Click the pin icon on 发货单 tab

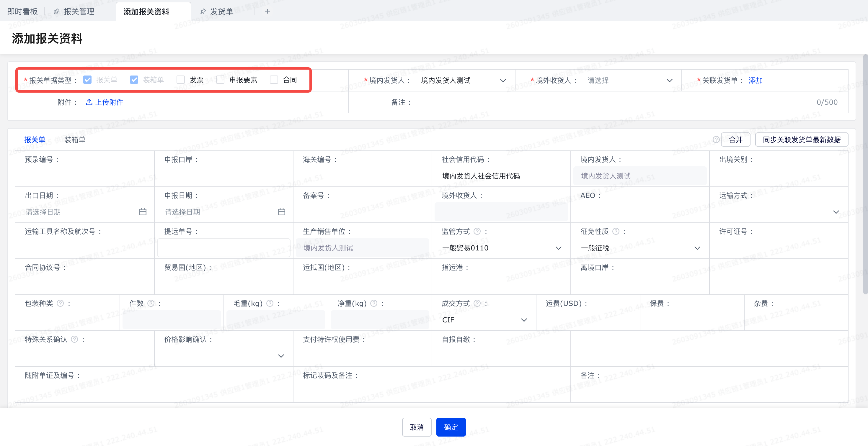[203, 12]
